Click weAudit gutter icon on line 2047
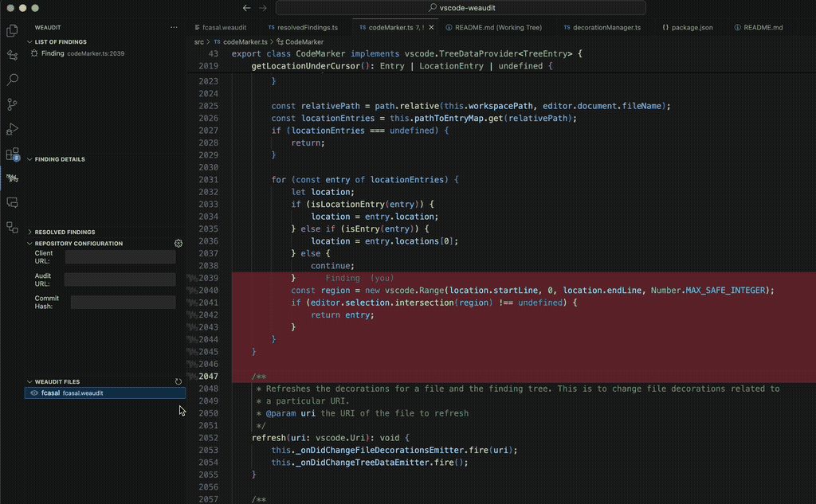 pos(192,377)
